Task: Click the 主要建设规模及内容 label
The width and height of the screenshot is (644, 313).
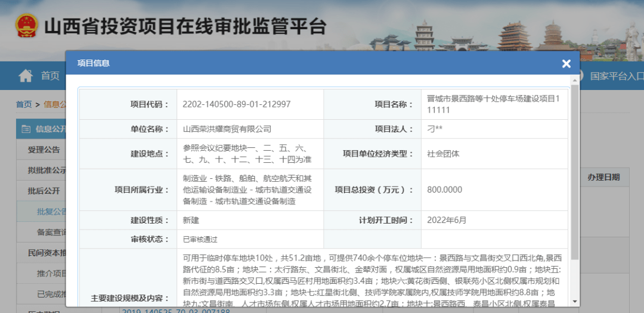Action: point(130,299)
